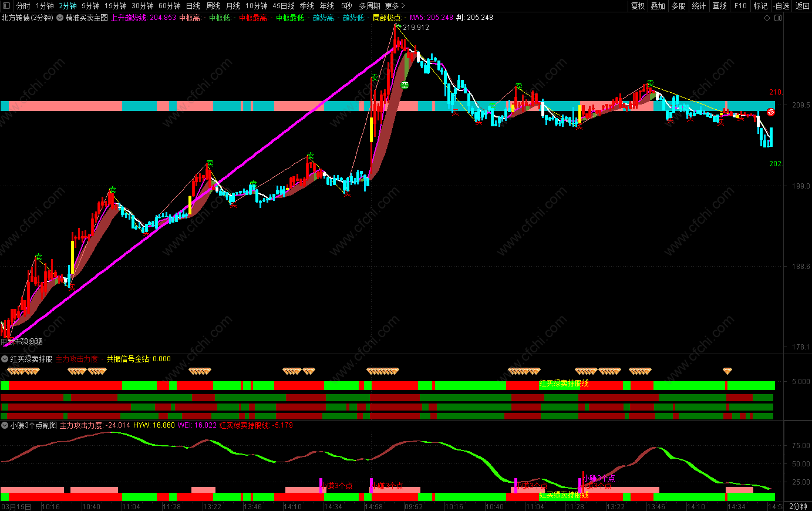Toggle -自选 watchlist removal
Viewport: 812px width, 511px height.
pos(782,6)
